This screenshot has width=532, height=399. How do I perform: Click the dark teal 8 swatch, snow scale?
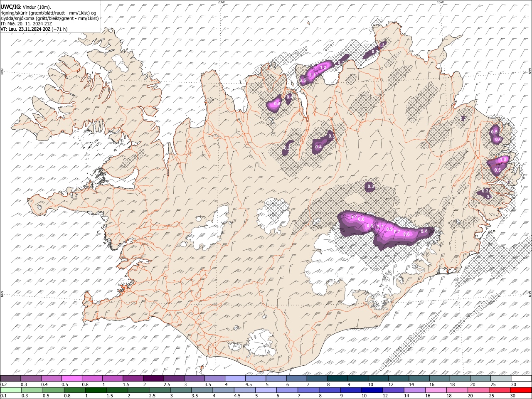337,379
